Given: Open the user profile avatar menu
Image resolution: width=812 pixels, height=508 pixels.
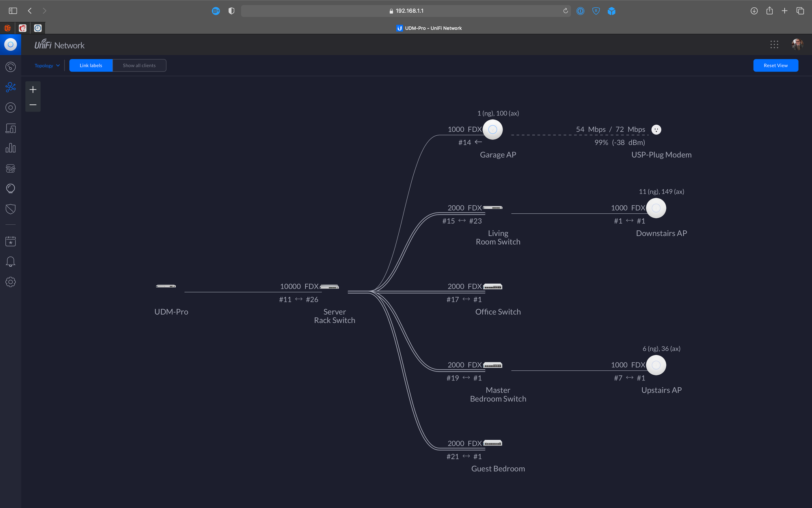Looking at the screenshot, I should coord(797,45).
